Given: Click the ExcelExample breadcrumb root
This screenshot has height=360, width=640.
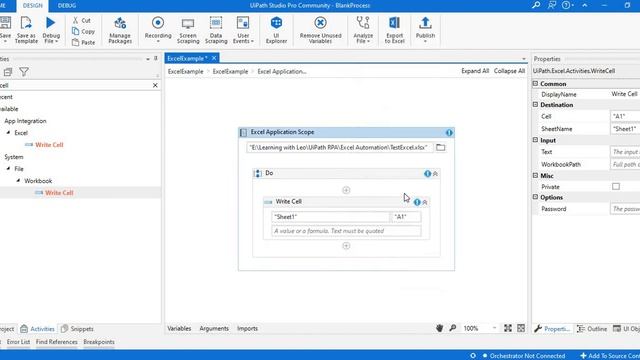Looking at the screenshot, I should click(185, 71).
